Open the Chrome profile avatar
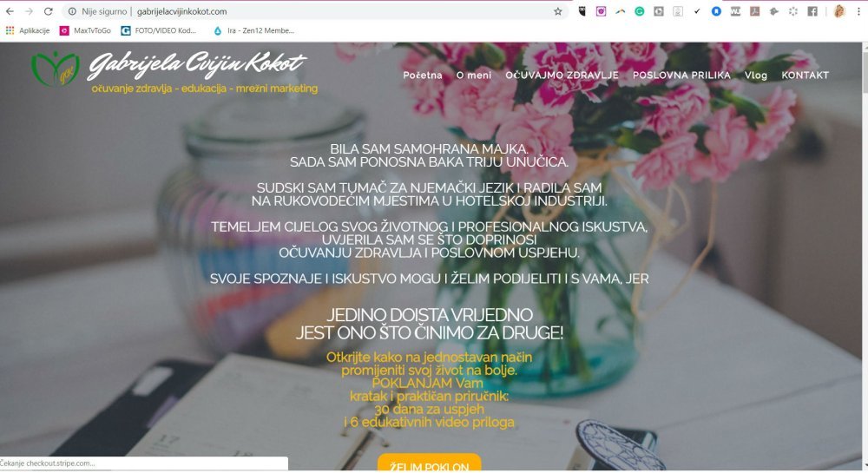 (x=839, y=11)
